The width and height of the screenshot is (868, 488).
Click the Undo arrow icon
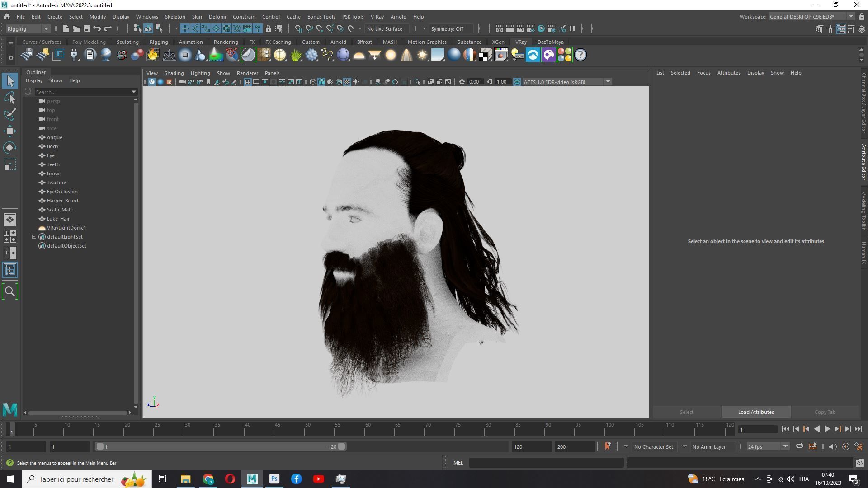click(x=97, y=29)
